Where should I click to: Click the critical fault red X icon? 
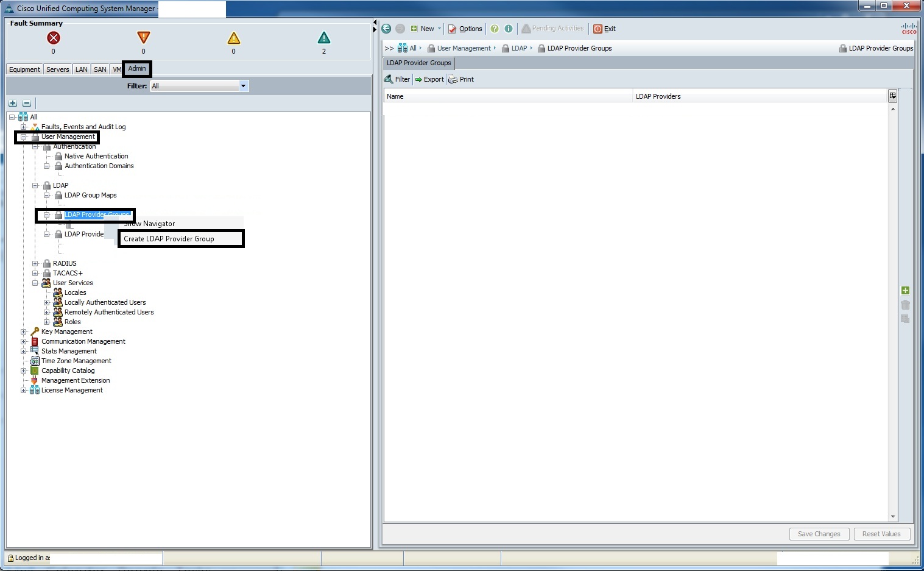[54, 38]
